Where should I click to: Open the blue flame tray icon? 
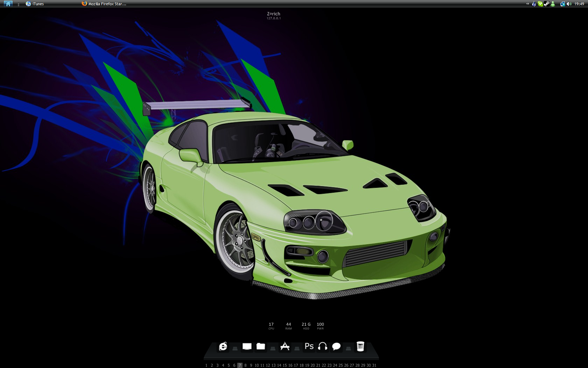tap(534, 4)
